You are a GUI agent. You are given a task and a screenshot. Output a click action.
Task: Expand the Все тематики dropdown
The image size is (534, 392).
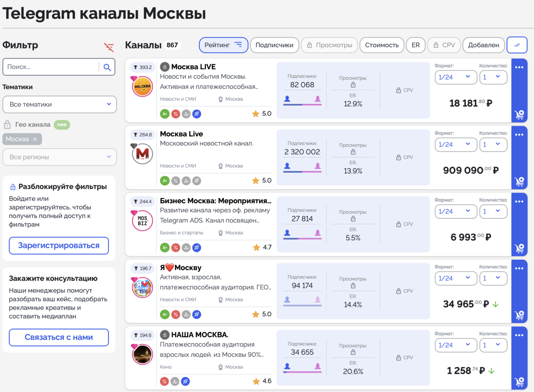click(60, 105)
